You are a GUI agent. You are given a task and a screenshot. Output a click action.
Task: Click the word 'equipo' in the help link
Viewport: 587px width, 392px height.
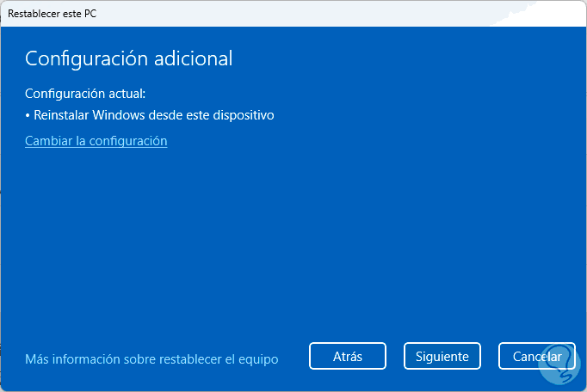click(256, 359)
